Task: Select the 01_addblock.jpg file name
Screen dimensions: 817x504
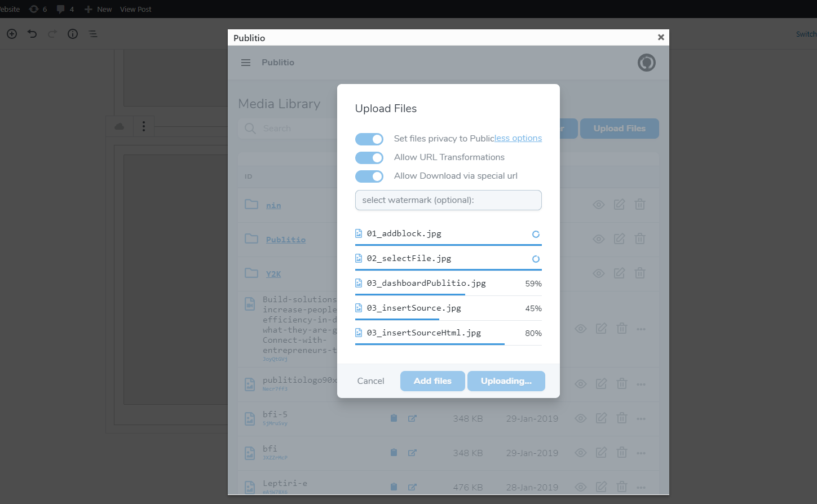Action: 404,233
